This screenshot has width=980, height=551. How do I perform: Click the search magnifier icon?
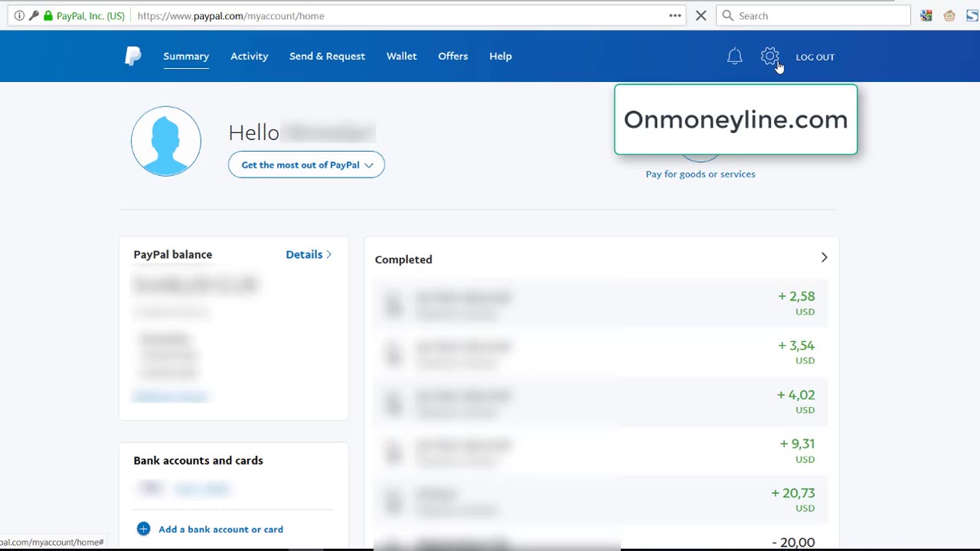click(728, 15)
